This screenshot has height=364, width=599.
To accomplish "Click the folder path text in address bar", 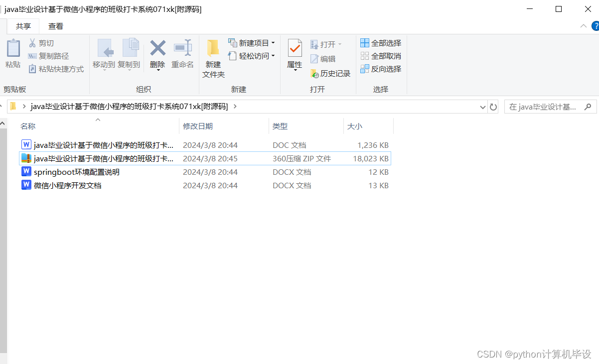I will 129,106.
